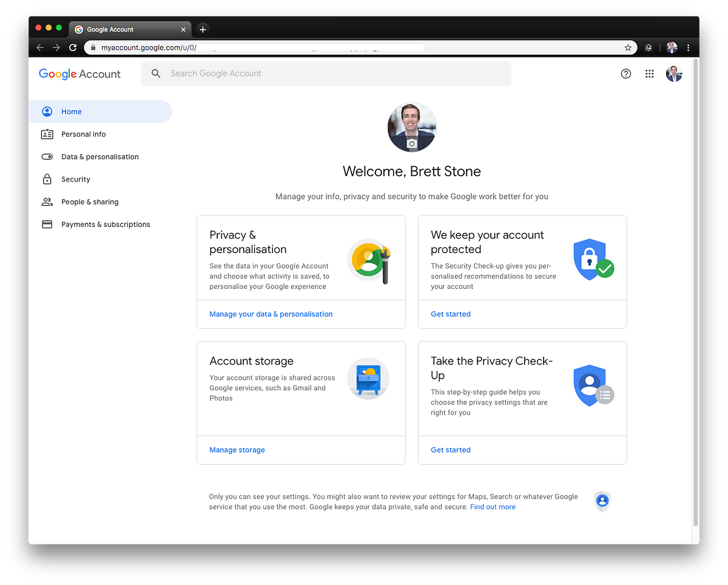
Task: Click the page vertical scrollbar
Action: 695,291
